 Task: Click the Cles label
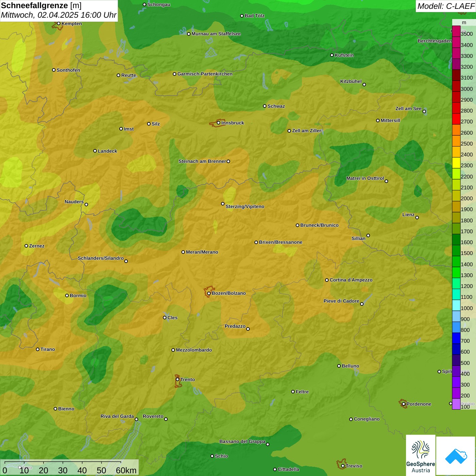172,318
